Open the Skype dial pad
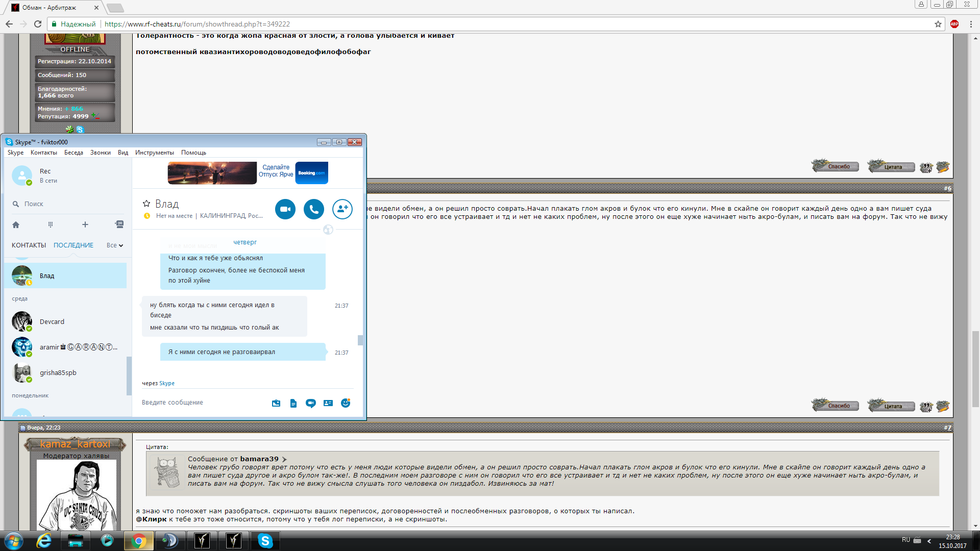The width and height of the screenshot is (980, 551). 51,224
